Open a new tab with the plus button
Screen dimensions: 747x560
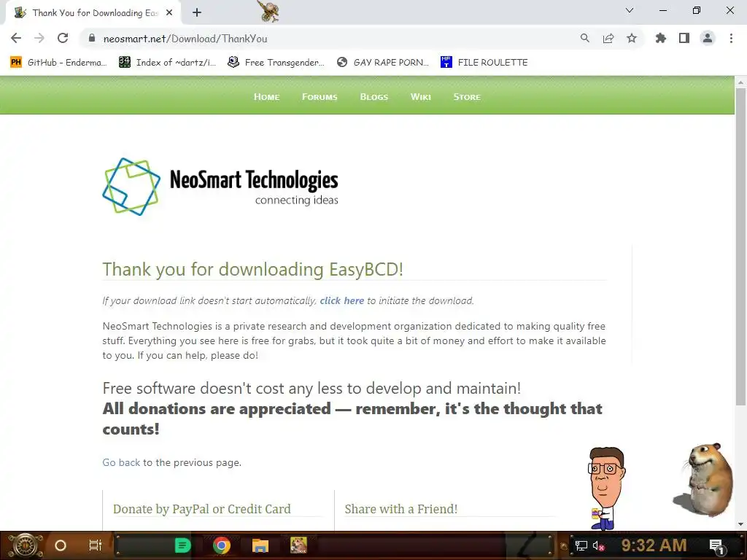point(197,13)
